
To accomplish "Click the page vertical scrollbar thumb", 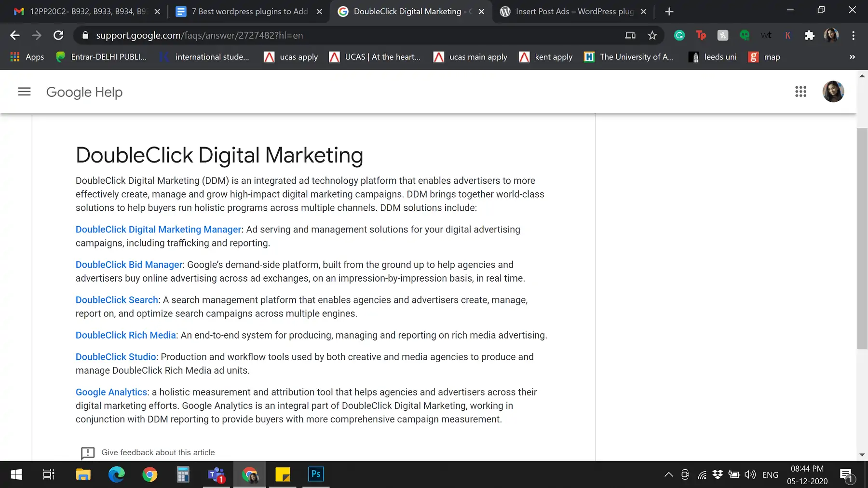I will pos(862,239).
